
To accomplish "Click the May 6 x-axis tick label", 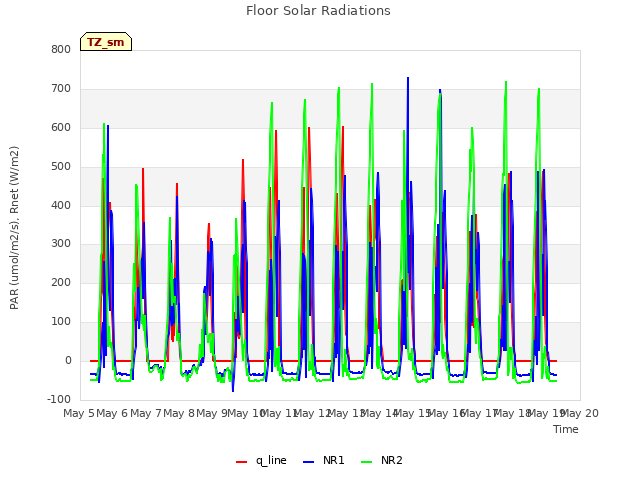I will click(x=112, y=413).
